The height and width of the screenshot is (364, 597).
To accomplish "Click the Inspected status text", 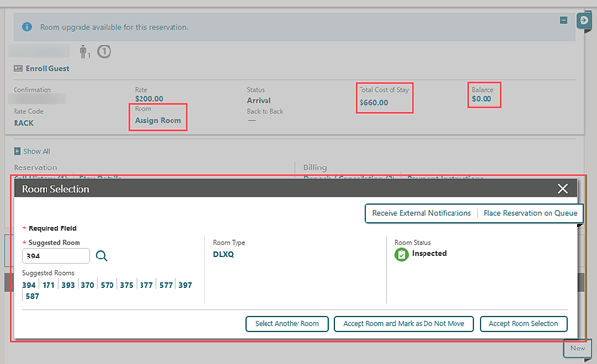I will pyautogui.click(x=429, y=253).
